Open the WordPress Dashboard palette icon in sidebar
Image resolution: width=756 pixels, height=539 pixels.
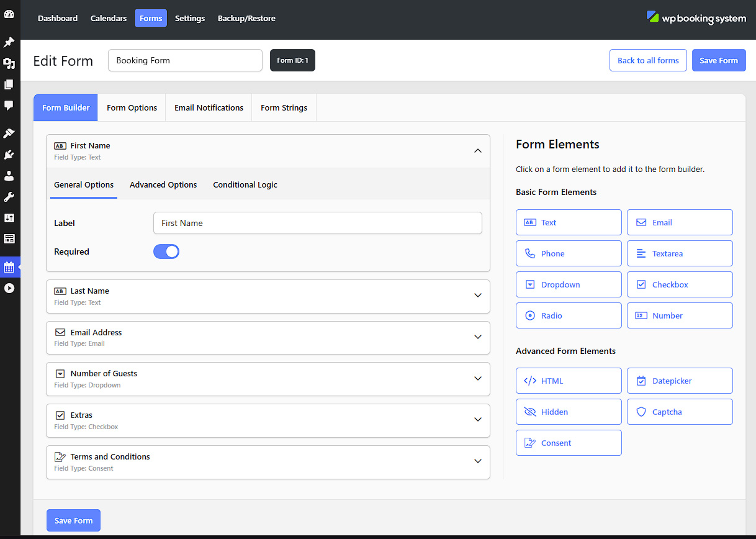click(x=9, y=14)
